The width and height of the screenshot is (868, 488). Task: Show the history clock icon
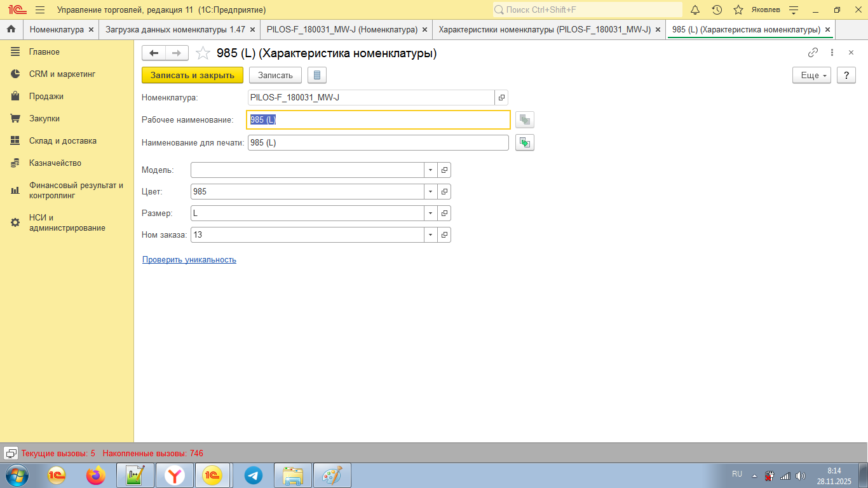click(x=717, y=10)
